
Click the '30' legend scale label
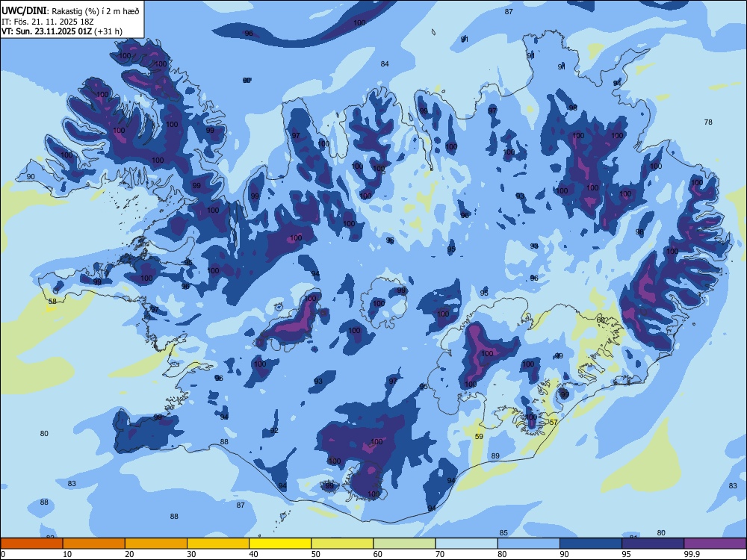click(191, 554)
